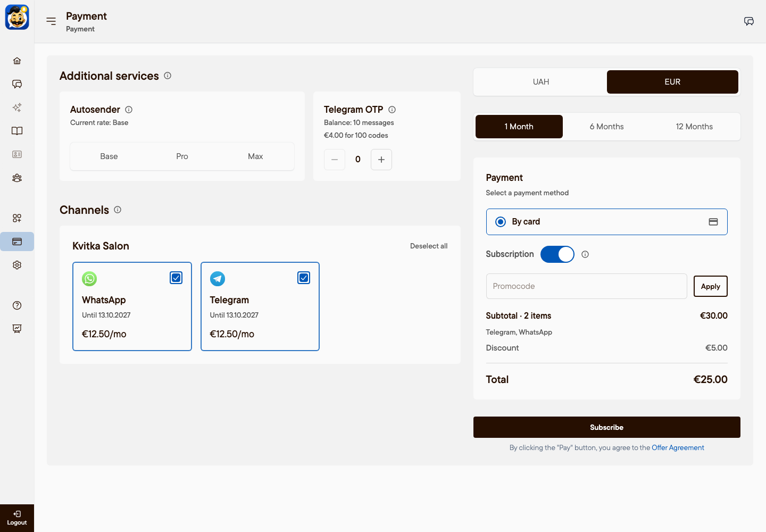Screen dimensions: 766x532
Task: Open the payment card icon in sidebar
Action: pos(17,242)
